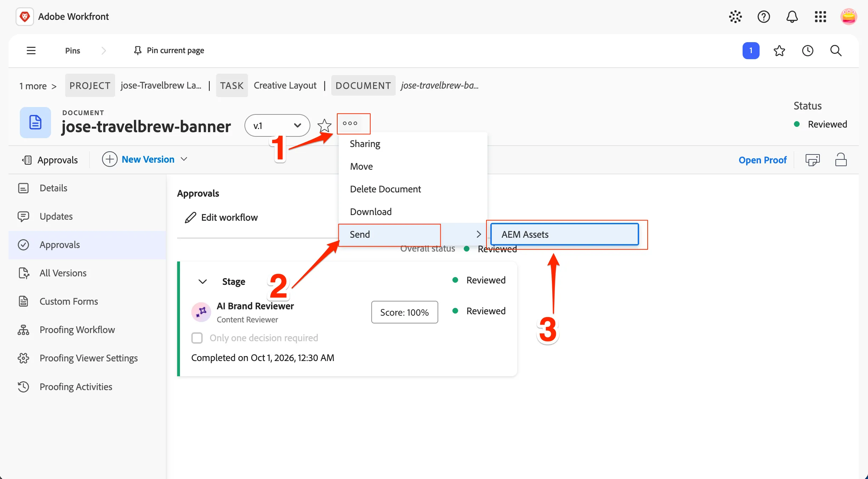This screenshot has width=868, height=479.
Task: Expand the 1 more breadcrumb
Action: [x=38, y=86]
